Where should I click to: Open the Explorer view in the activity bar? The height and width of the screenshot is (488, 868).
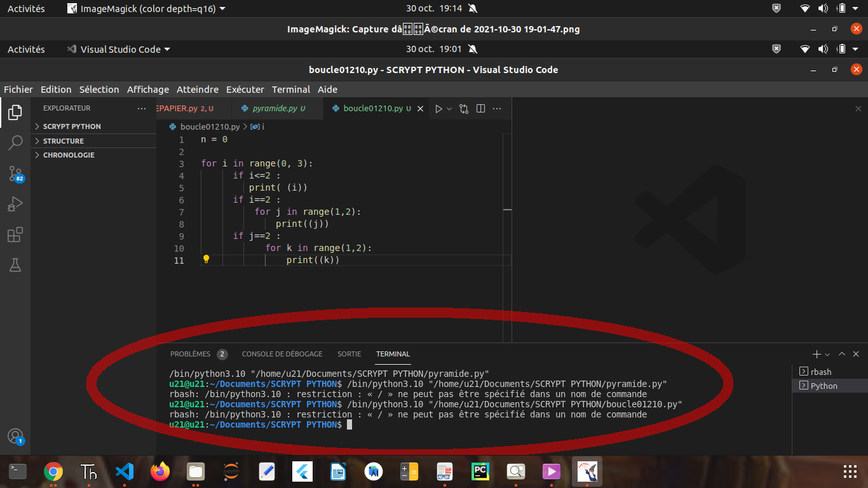(x=15, y=113)
